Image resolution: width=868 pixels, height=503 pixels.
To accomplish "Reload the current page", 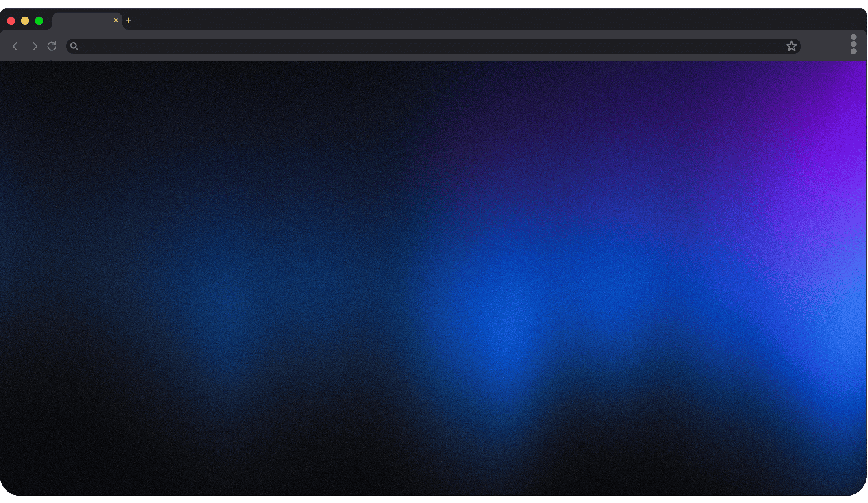I will [52, 46].
